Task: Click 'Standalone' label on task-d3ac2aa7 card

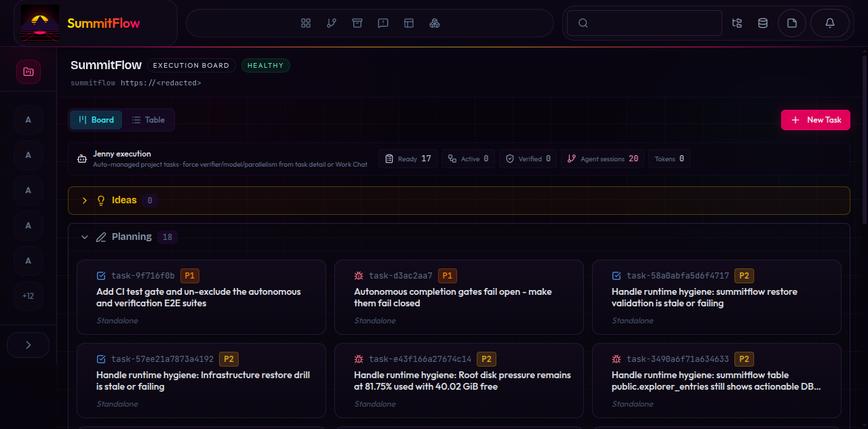Action: click(375, 321)
